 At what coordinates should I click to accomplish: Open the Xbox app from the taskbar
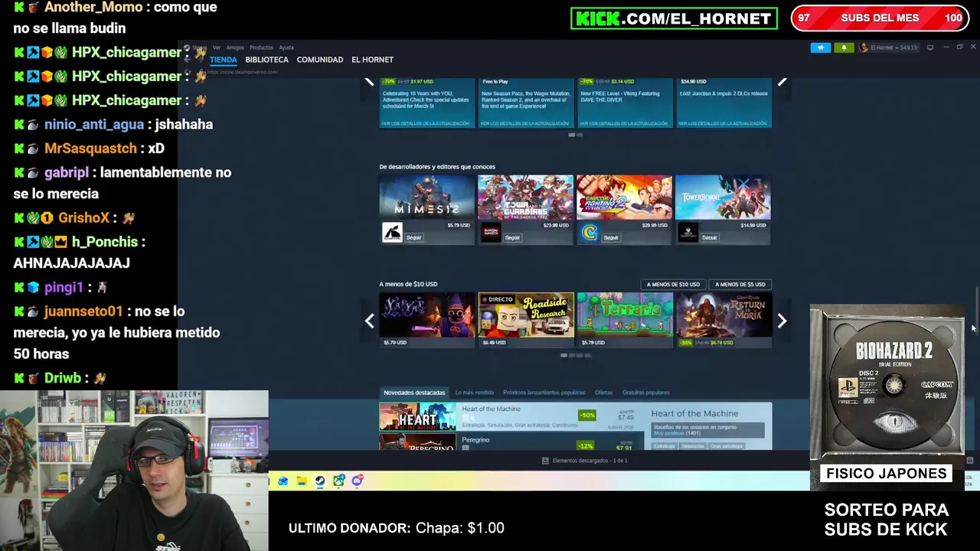[338, 481]
